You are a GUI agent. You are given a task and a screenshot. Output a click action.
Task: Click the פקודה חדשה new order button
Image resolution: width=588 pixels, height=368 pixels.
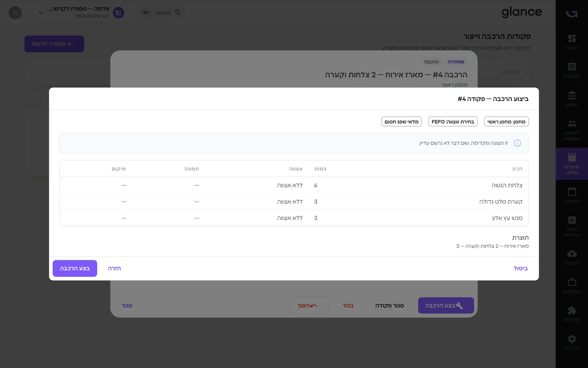pyautogui.click(x=54, y=44)
